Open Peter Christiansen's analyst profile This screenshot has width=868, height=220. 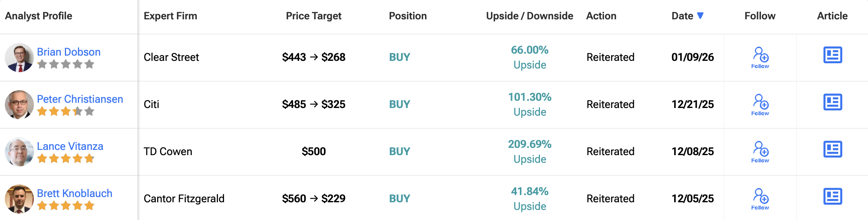tap(80, 99)
